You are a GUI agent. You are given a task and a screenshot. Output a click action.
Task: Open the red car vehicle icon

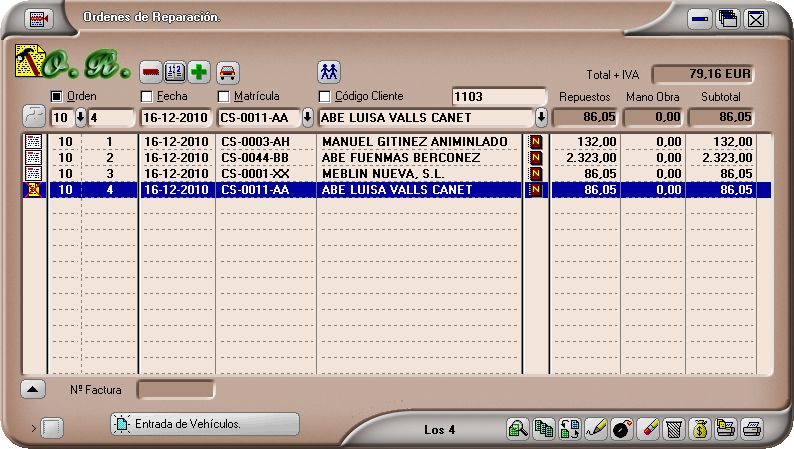pos(228,72)
